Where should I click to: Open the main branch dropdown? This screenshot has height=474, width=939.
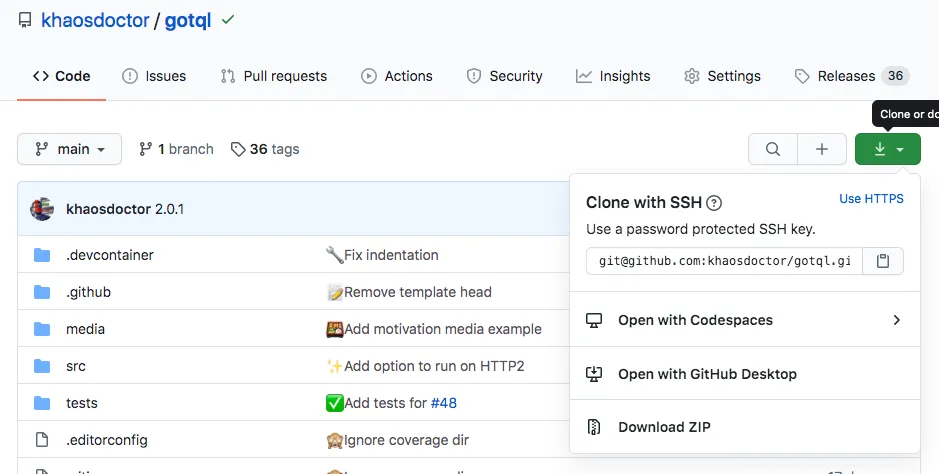pos(69,149)
